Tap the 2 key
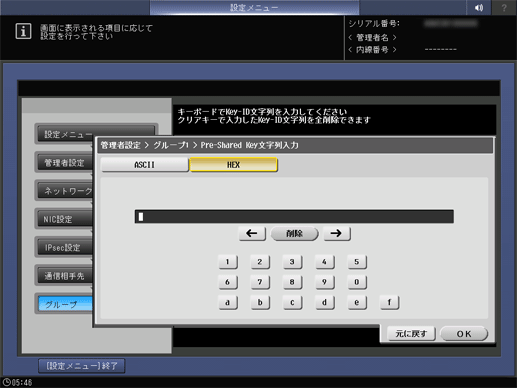 [260, 262]
